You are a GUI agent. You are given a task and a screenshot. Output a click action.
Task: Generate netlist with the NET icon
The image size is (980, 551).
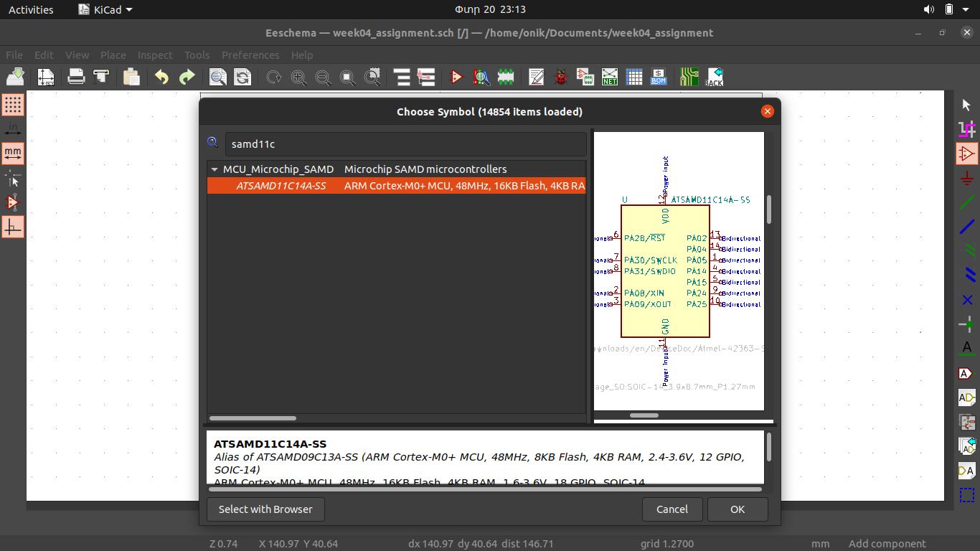(x=609, y=77)
